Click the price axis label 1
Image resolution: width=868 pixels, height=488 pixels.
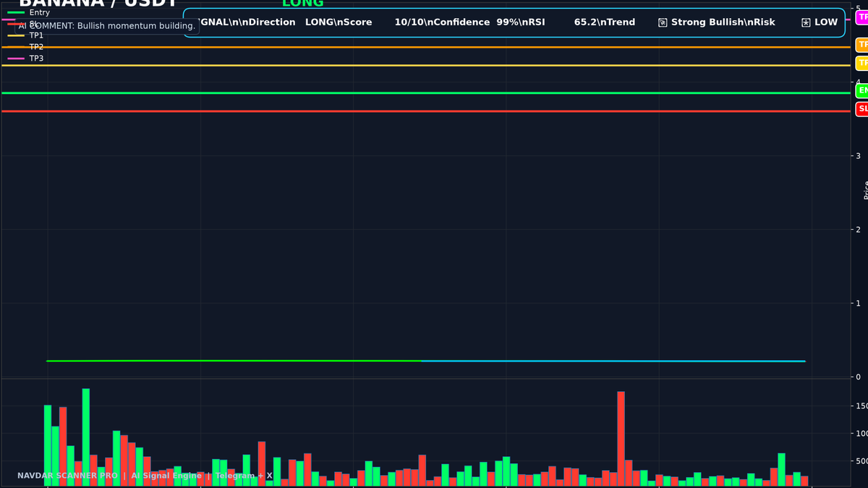858,303
